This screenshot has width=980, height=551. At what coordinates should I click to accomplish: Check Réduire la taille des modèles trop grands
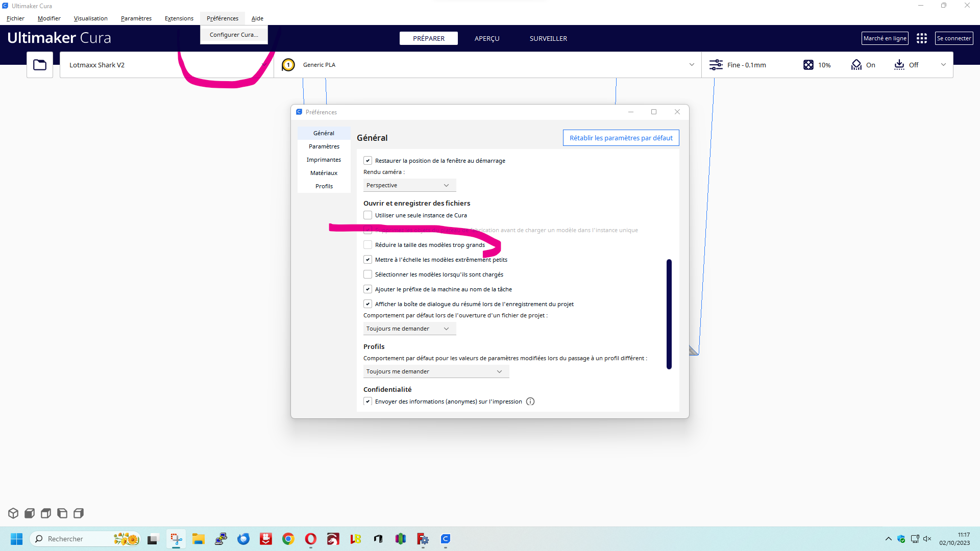click(367, 245)
